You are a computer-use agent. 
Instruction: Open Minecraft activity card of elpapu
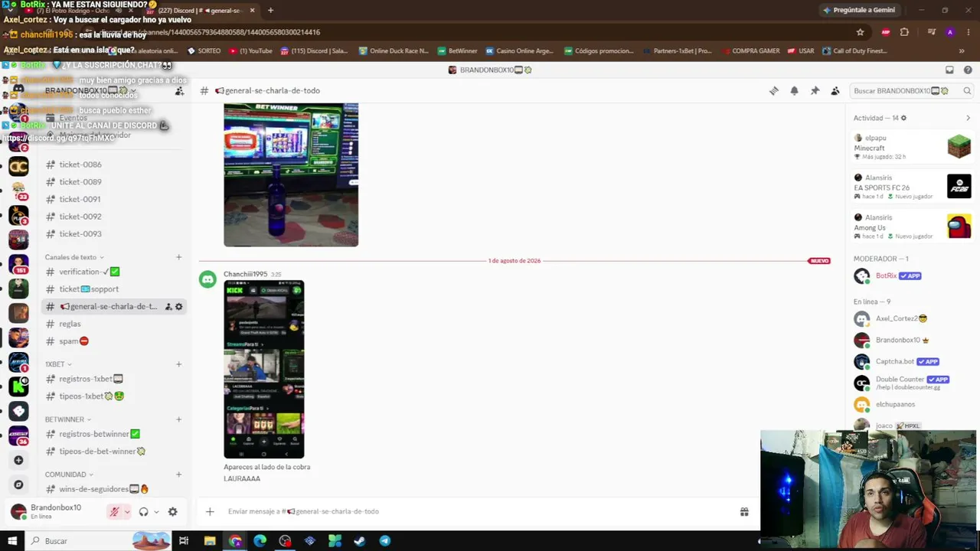(x=913, y=146)
